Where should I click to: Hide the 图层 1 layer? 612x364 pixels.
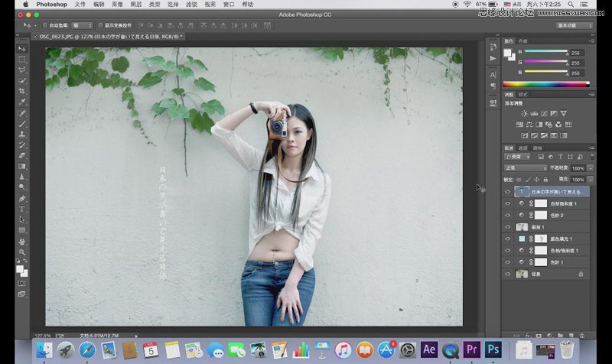507,226
